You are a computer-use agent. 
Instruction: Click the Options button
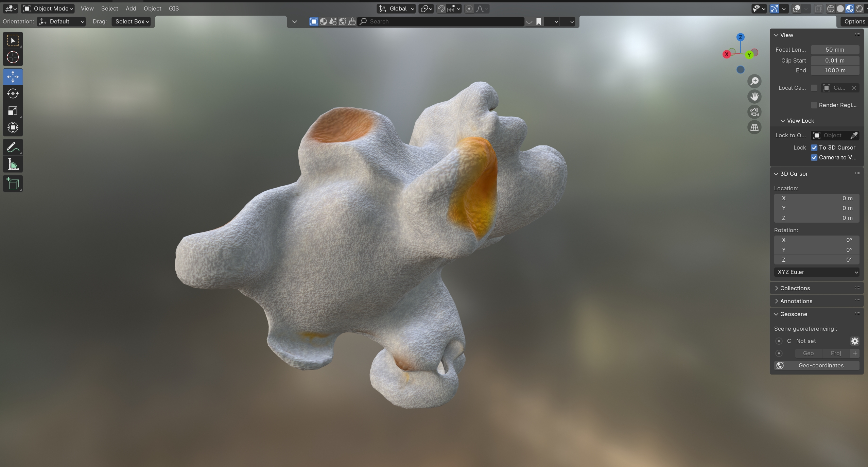tap(854, 21)
